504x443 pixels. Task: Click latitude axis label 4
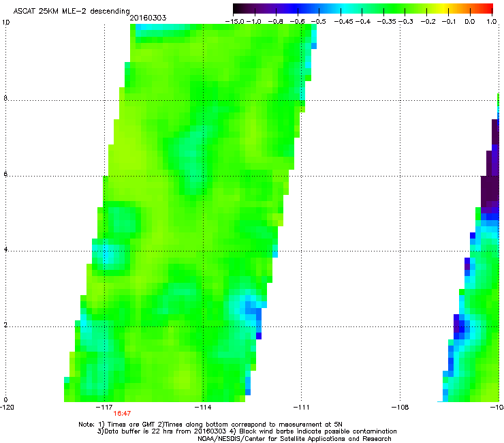tap(5, 249)
